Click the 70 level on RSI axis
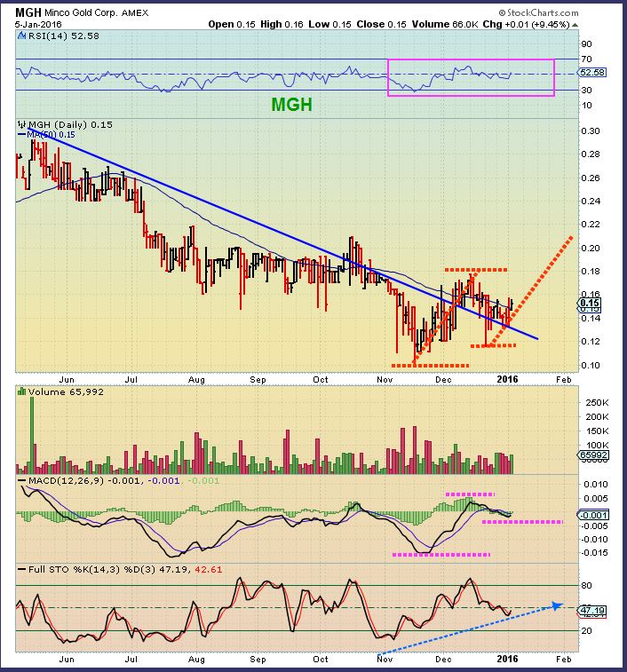Screen dimensions: 627x672 click(586, 59)
